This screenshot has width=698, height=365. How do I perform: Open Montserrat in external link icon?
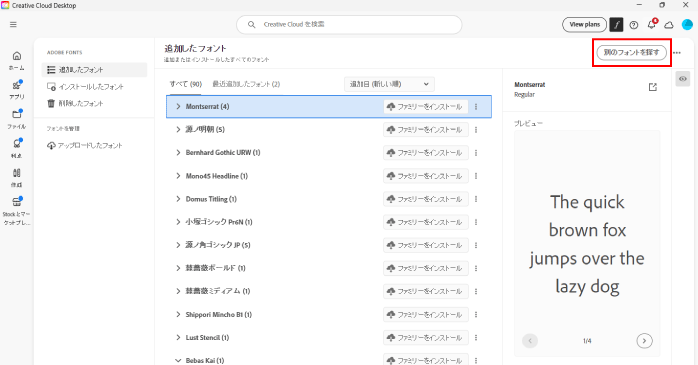coord(653,87)
